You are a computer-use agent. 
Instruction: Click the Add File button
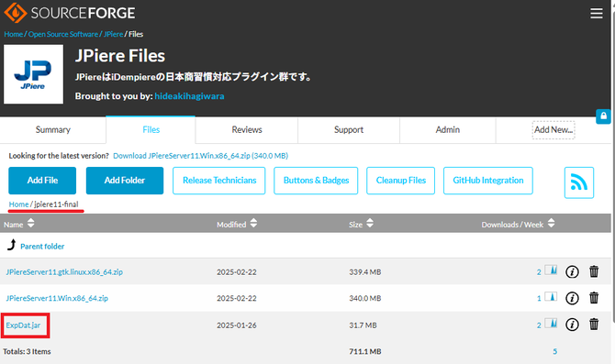(42, 181)
